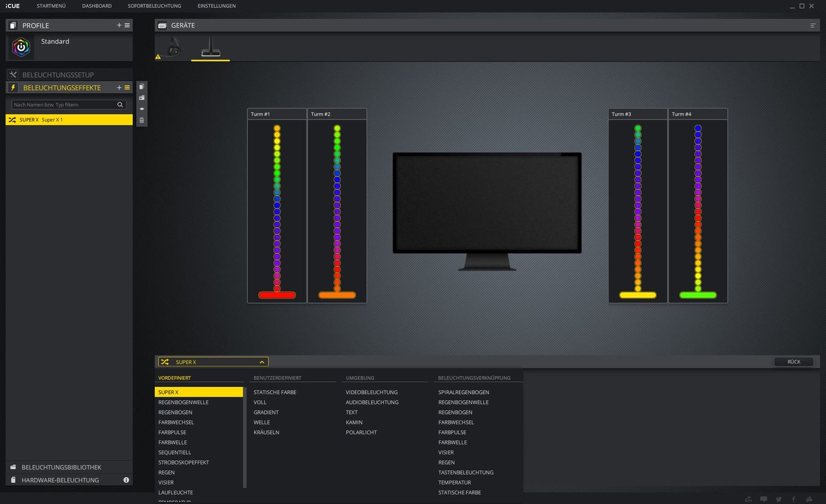Select the Super X 1 effect row
The height and width of the screenshot is (504, 826).
[x=69, y=120]
